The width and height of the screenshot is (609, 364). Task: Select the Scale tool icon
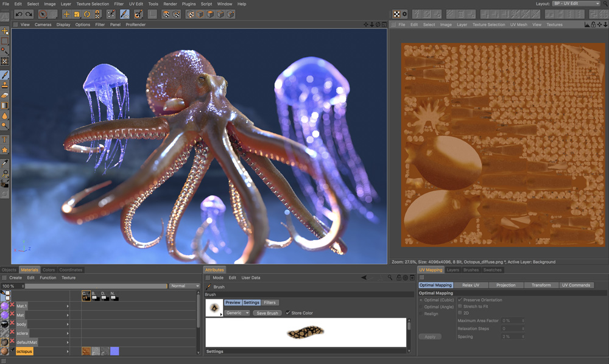77,15
